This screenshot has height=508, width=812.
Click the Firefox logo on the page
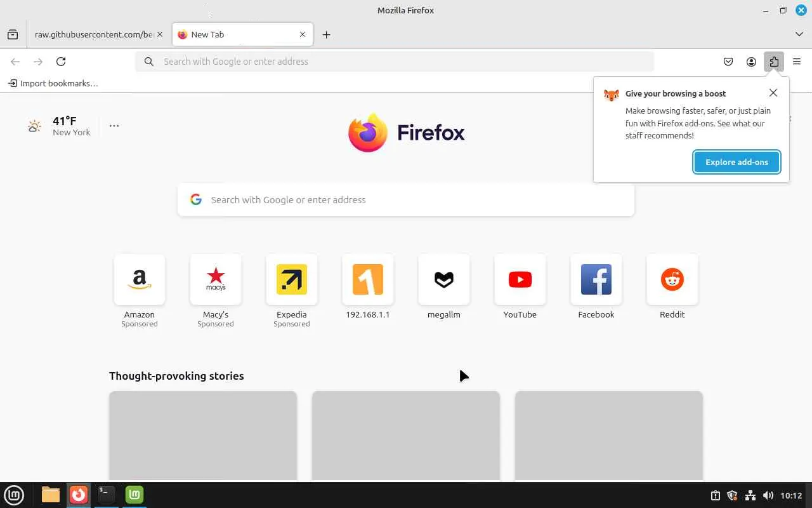406,133
